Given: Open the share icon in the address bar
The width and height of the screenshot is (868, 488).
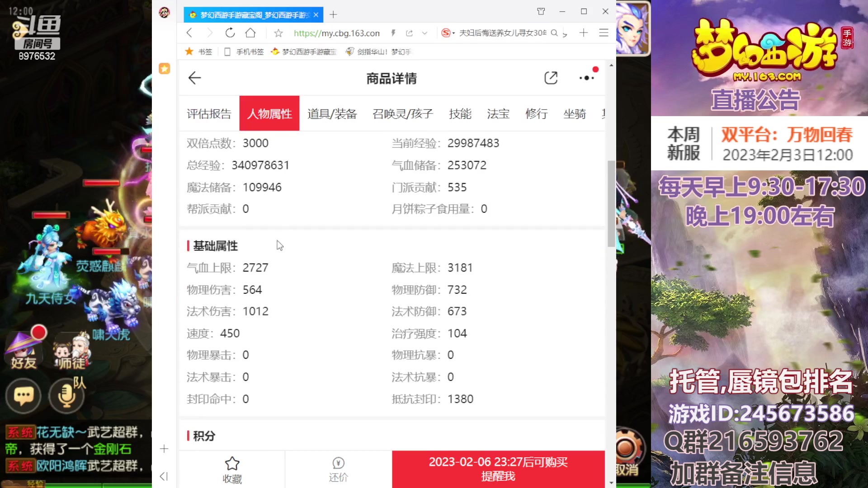Looking at the screenshot, I should [410, 33].
